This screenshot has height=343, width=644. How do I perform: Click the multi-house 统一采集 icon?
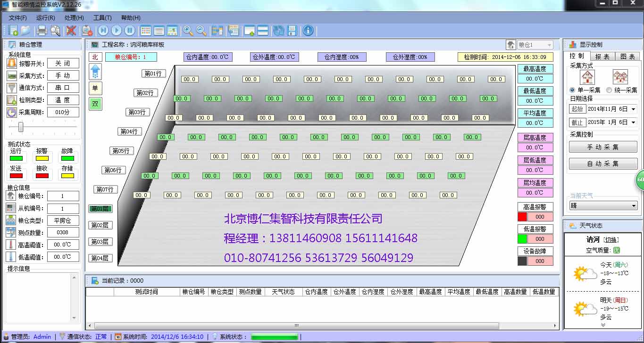[x=620, y=77]
